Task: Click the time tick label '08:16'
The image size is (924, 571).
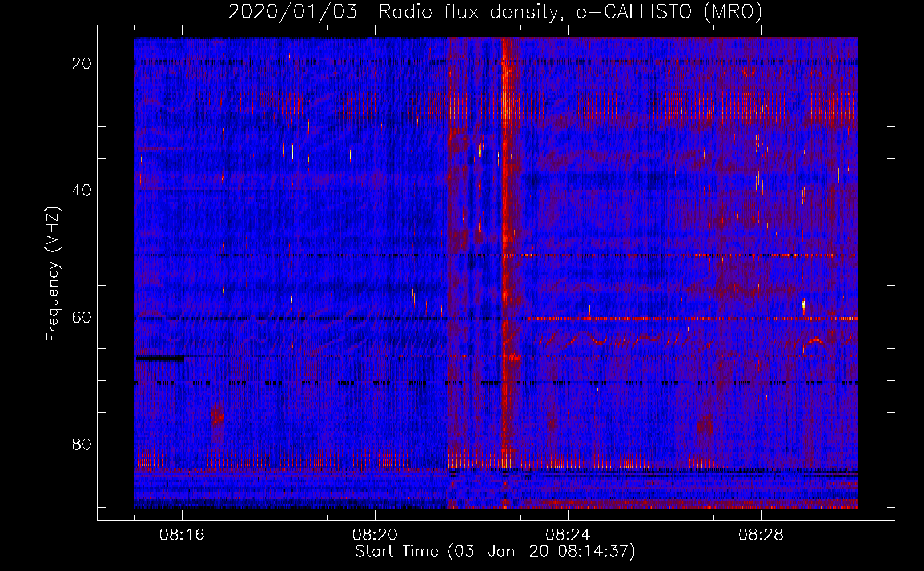Action: coord(182,535)
